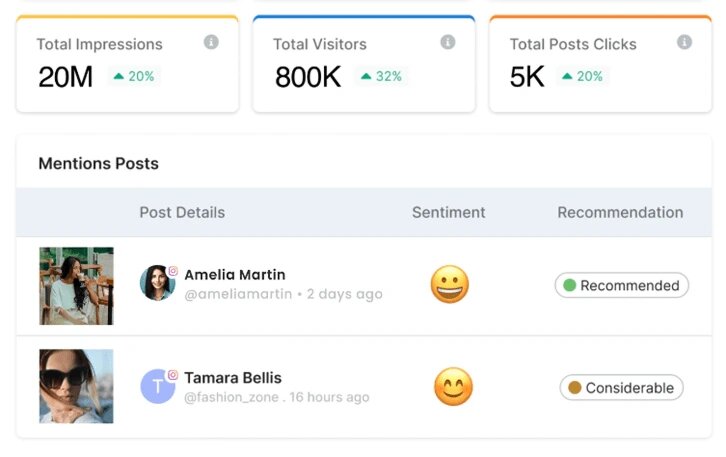Viewport: 726px width, 457px height.
Task: Click the Mentions Posts heading
Action: click(99, 163)
